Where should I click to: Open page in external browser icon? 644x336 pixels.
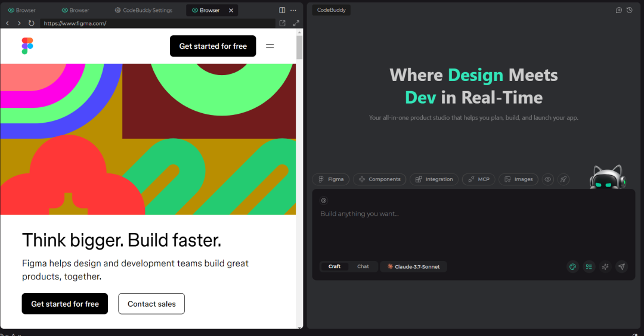(x=283, y=23)
